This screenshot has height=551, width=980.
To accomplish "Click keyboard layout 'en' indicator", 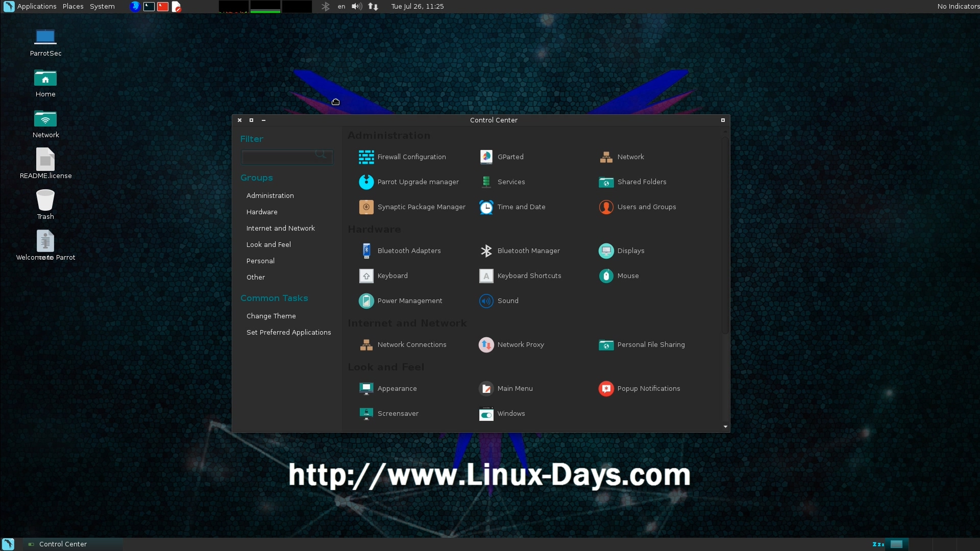I will point(341,6).
